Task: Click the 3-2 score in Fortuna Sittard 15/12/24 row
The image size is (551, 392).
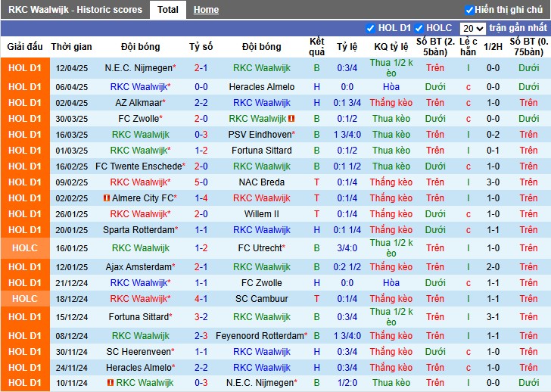Action: click(201, 317)
